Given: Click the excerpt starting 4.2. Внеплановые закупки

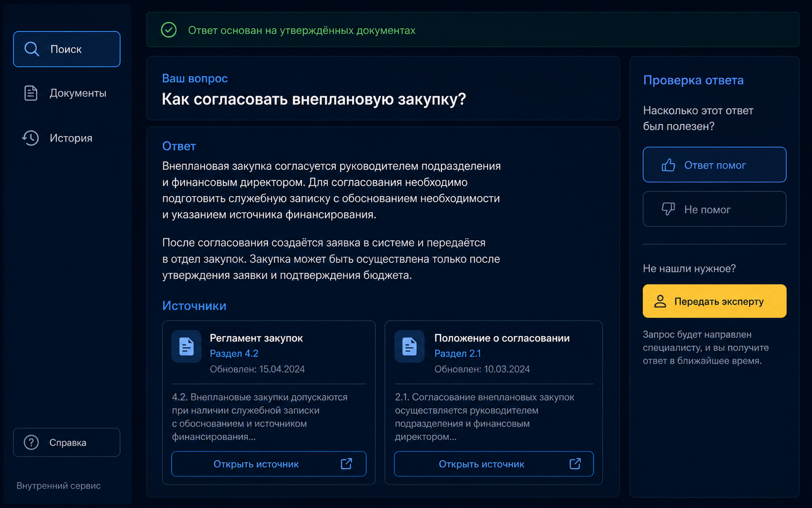Looking at the screenshot, I should (x=260, y=417).
